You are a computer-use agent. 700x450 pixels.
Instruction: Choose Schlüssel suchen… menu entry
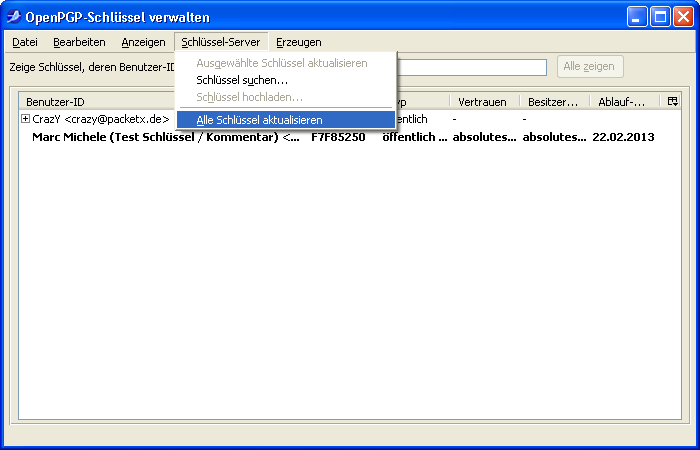(x=286, y=80)
